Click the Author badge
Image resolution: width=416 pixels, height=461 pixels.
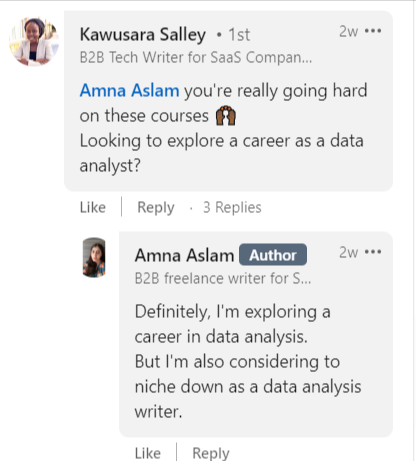point(273,255)
